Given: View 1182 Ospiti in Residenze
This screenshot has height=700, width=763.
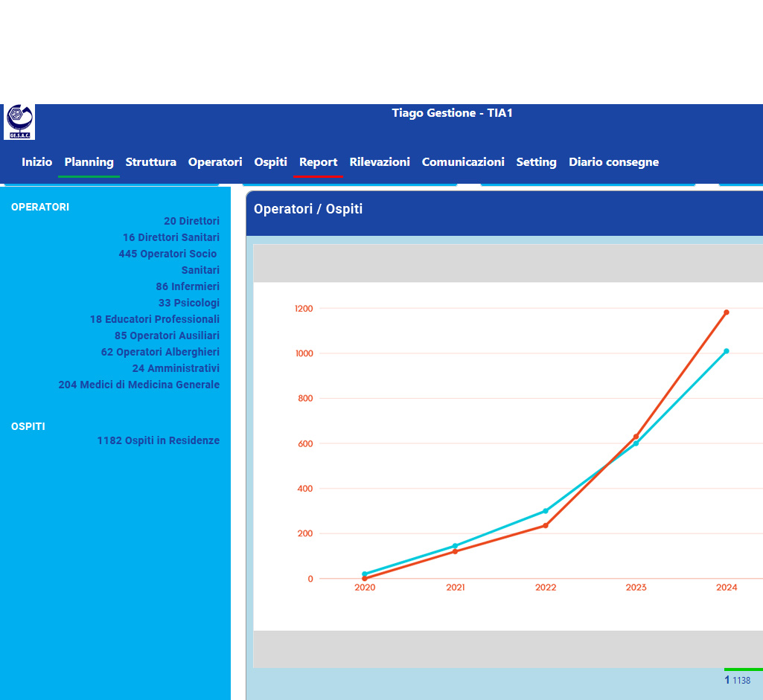Looking at the screenshot, I should point(159,440).
